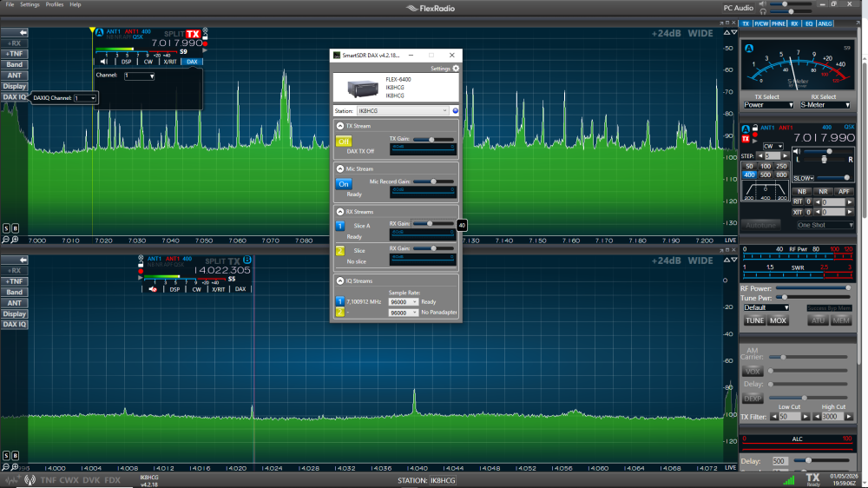Collapse the IQ Streams section
The width and height of the screenshot is (868, 488).
[x=340, y=280]
